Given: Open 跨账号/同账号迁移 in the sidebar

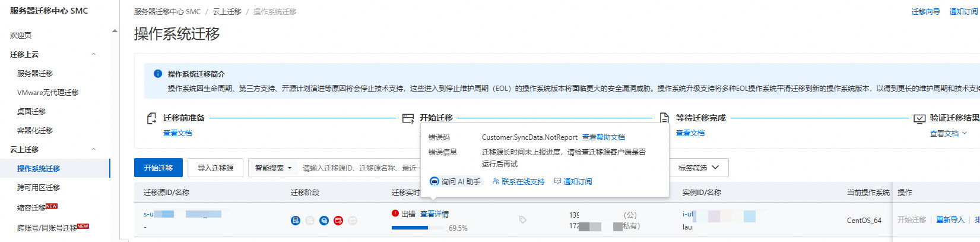Looking at the screenshot, I should point(47,228).
